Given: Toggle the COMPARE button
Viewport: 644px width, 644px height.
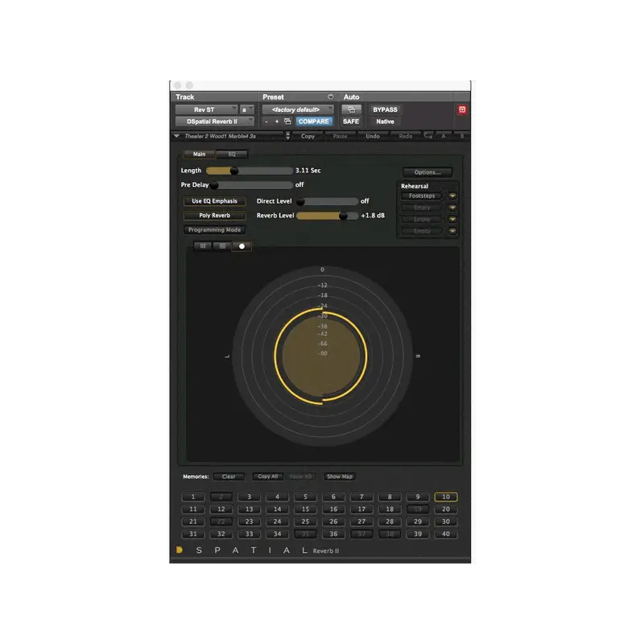Looking at the screenshot, I should point(313,122).
